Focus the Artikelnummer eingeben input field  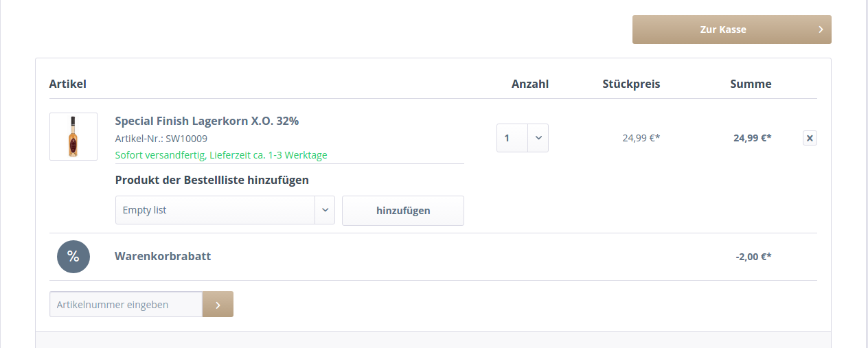[126, 305]
